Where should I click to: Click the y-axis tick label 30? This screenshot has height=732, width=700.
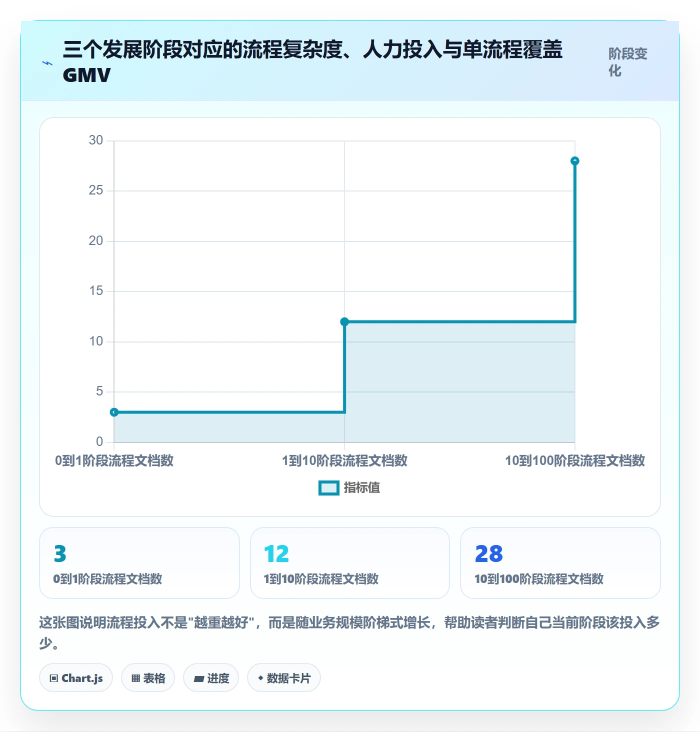96,140
